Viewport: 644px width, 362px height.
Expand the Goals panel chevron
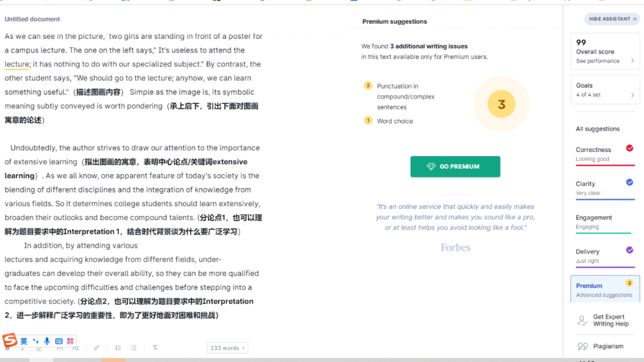(632, 95)
